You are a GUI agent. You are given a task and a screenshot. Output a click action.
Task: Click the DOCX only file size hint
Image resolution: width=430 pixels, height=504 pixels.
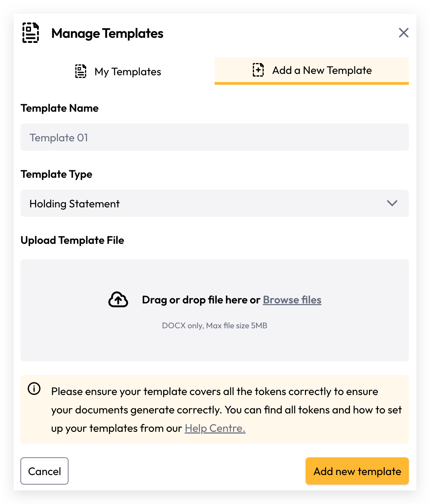[215, 326]
